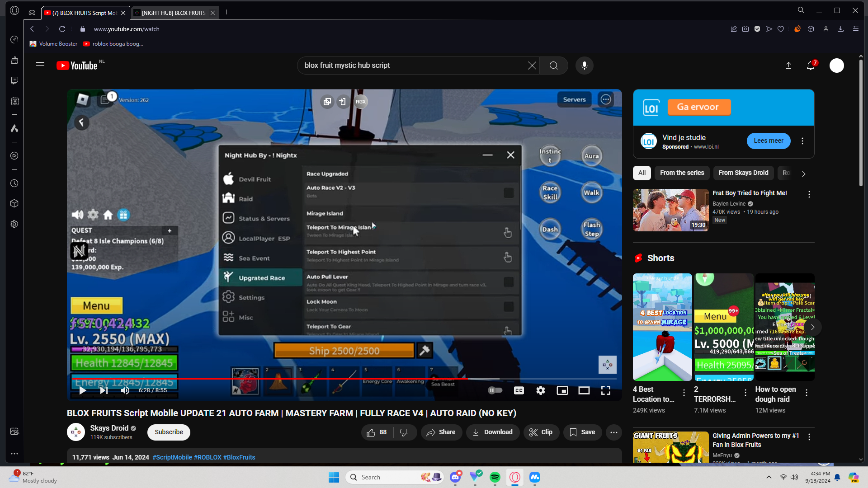
Task: Save the video to a playlist
Action: click(582, 432)
